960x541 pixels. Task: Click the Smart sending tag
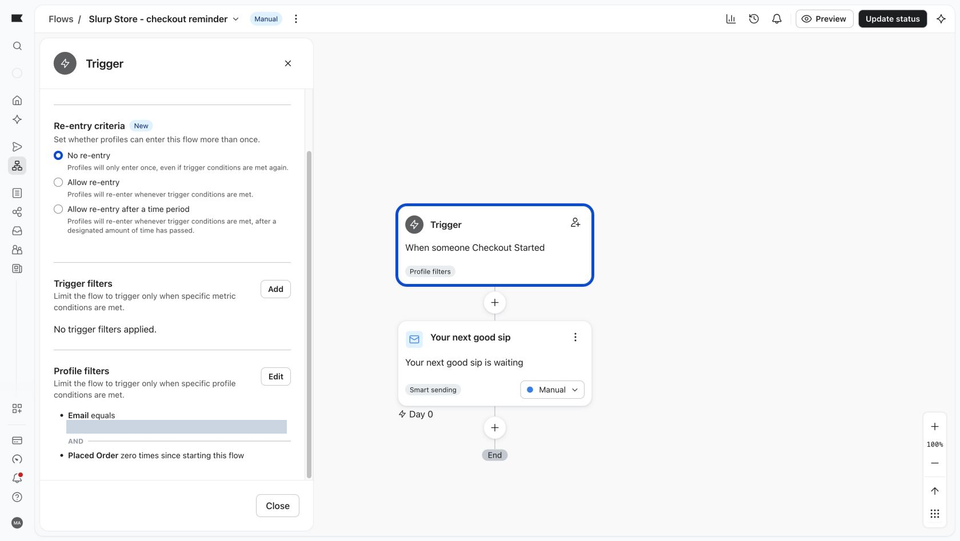point(433,390)
